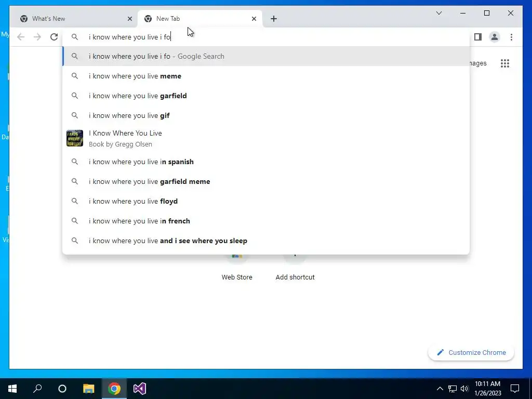Screen dimensions: 532x399
Task: Click Add shortcut tile
Action: coord(295,268)
